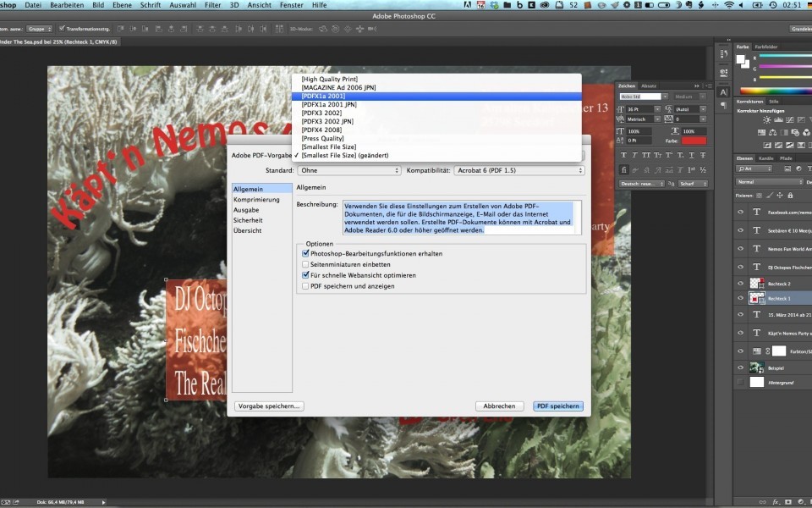Viewport: 812px width, 508px height.
Task: Check Seitenminiaturen einbetten option
Action: (305, 264)
